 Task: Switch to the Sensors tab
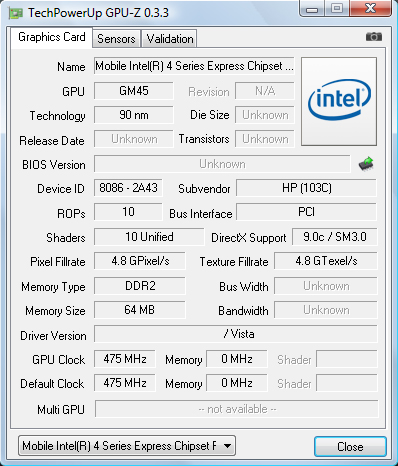[x=116, y=39]
